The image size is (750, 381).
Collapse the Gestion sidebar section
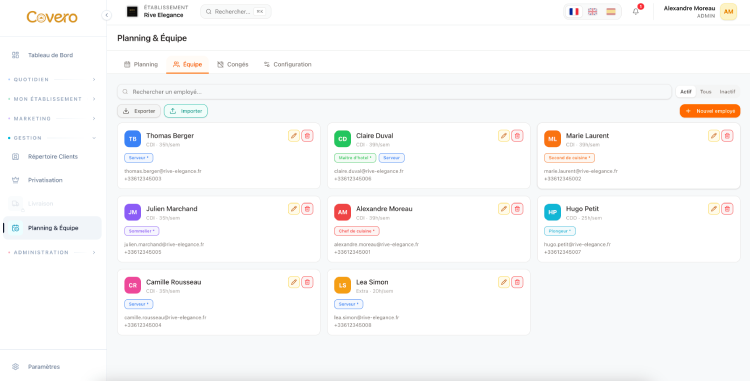click(x=52, y=138)
